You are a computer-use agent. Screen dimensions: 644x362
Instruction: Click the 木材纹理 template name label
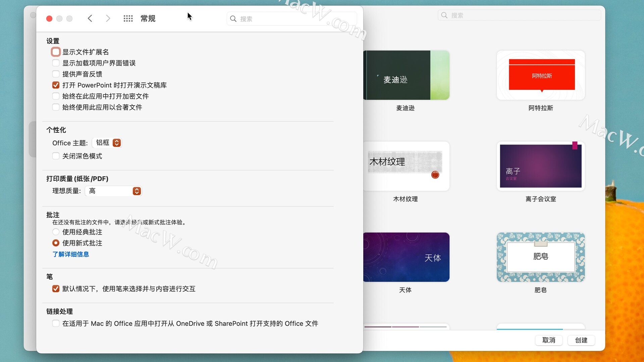point(406,199)
